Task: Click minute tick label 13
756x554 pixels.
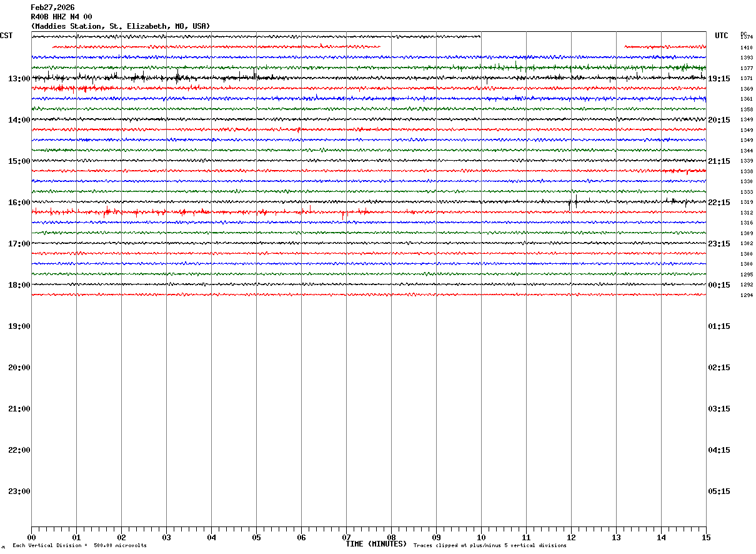Action: pos(616,537)
